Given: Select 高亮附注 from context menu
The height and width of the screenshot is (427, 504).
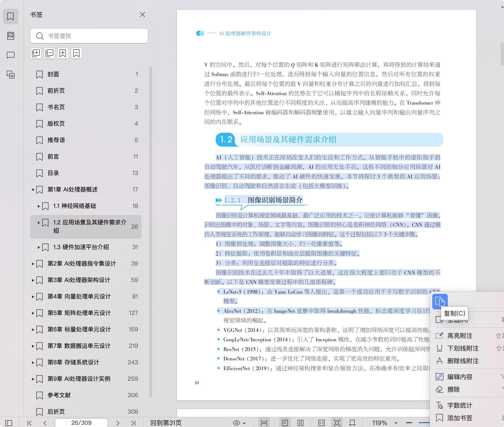Looking at the screenshot, I should click(x=460, y=336).
